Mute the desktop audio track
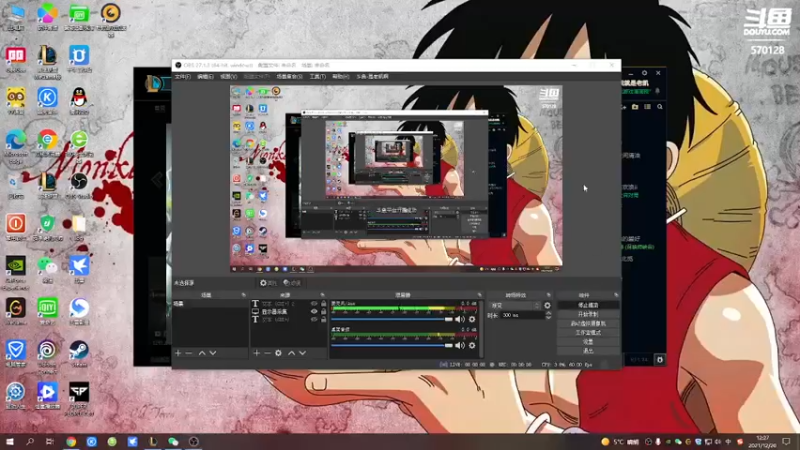The image size is (800, 450). point(460,345)
